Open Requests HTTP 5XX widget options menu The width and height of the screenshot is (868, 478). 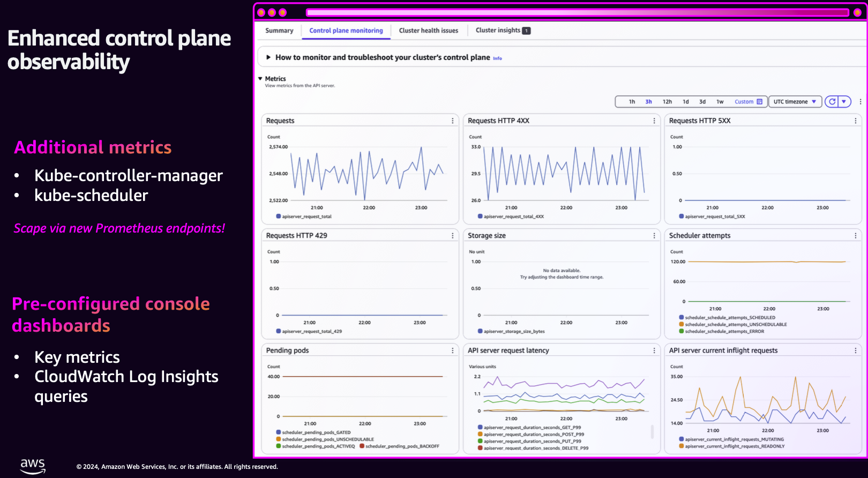855,121
